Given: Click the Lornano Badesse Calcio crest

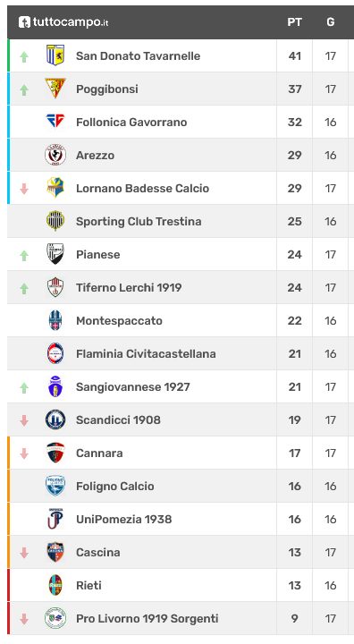Looking at the screenshot, I should tap(55, 188).
